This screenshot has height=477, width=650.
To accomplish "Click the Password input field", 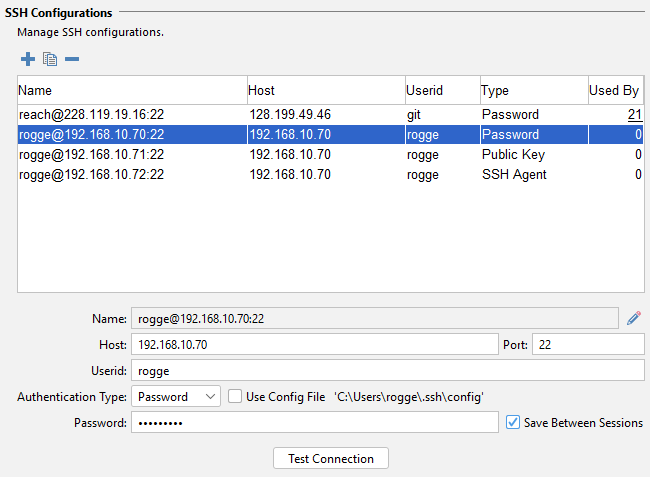I will point(312,423).
